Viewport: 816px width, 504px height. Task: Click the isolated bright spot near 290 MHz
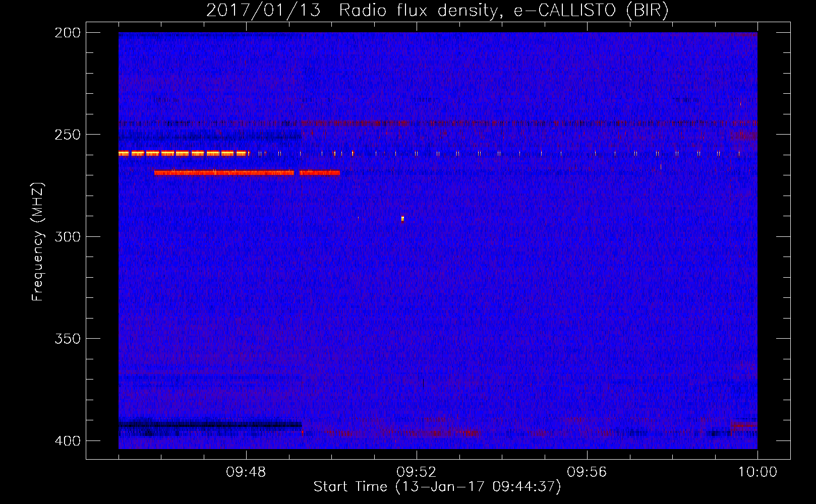[x=402, y=219]
